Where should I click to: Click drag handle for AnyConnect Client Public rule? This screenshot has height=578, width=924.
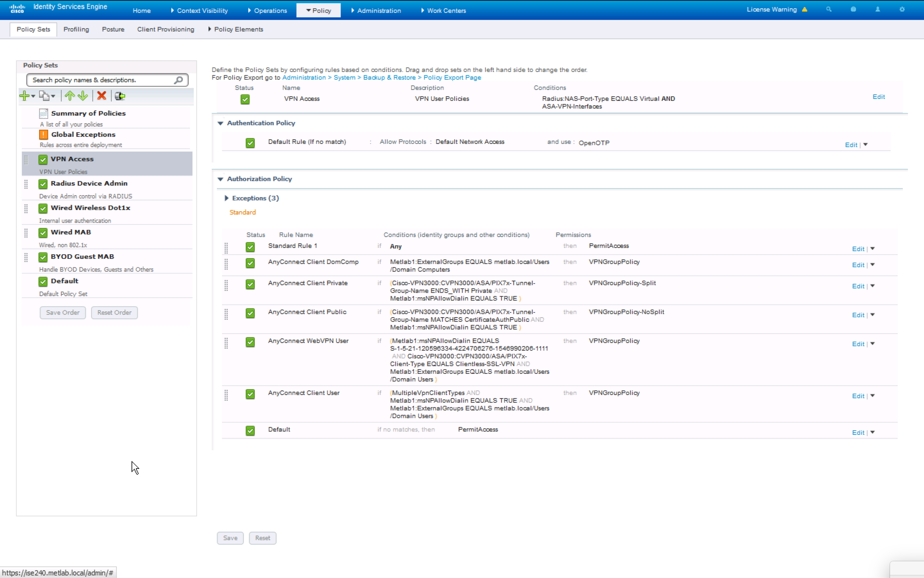[x=226, y=314]
